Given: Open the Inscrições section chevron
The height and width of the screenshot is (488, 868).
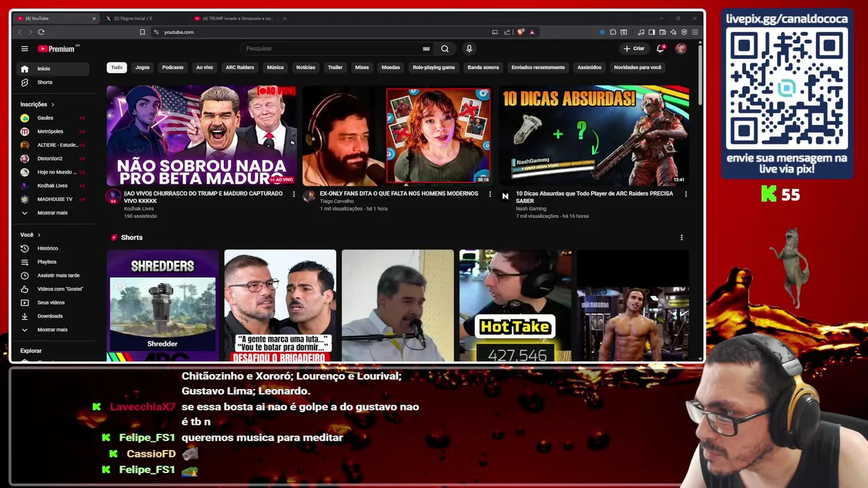Looking at the screenshot, I should pyautogui.click(x=52, y=104).
